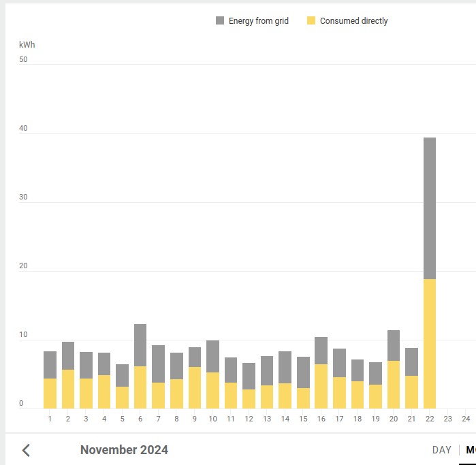Viewport: 476px width, 465px height.
Task: Click the gray segment of day 6 bar
Action: pyautogui.click(x=140, y=344)
